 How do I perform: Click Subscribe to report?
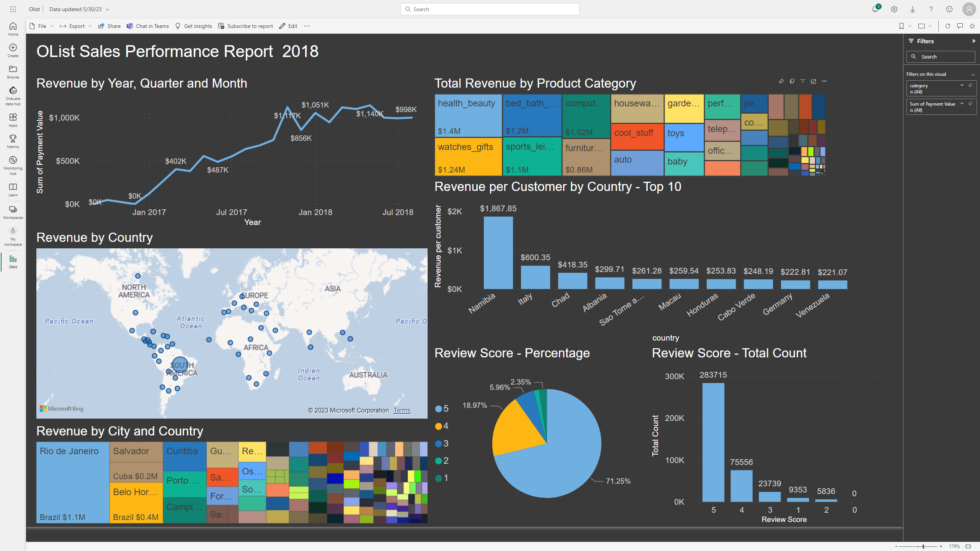pos(246,26)
